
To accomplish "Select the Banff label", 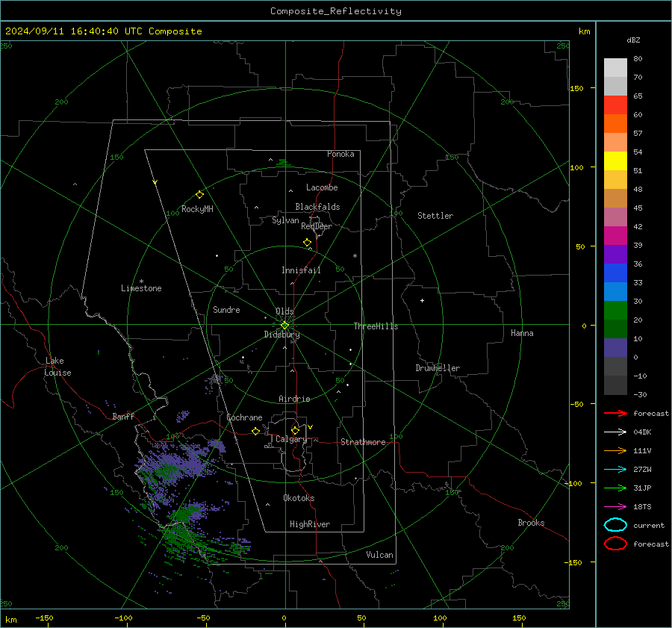I will [x=123, y=417].
